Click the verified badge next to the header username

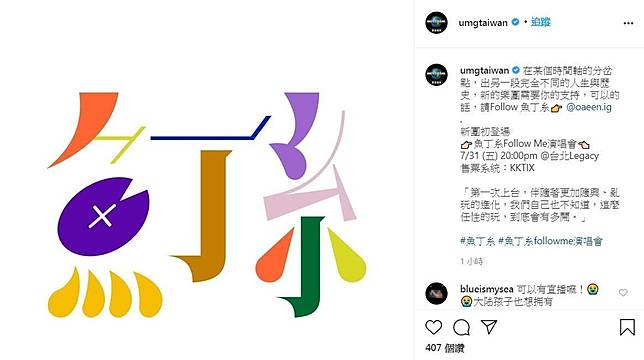click(x=515, y=22)
